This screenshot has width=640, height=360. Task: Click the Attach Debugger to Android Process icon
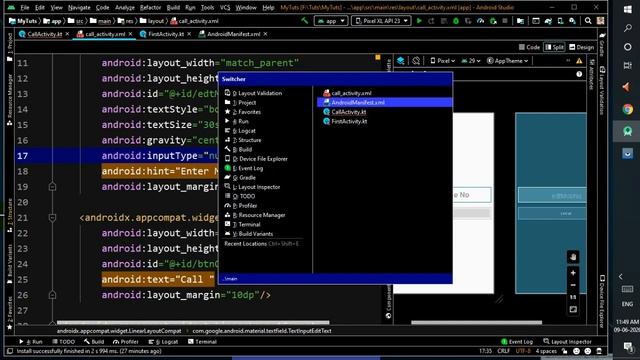coord(493,20)
